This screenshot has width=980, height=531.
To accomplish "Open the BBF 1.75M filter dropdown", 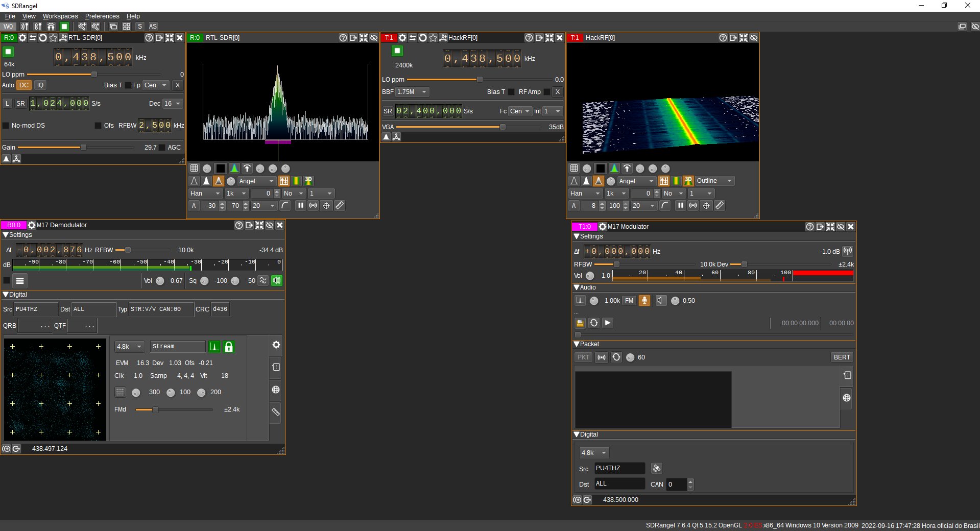I will click(x=412, y=92).
